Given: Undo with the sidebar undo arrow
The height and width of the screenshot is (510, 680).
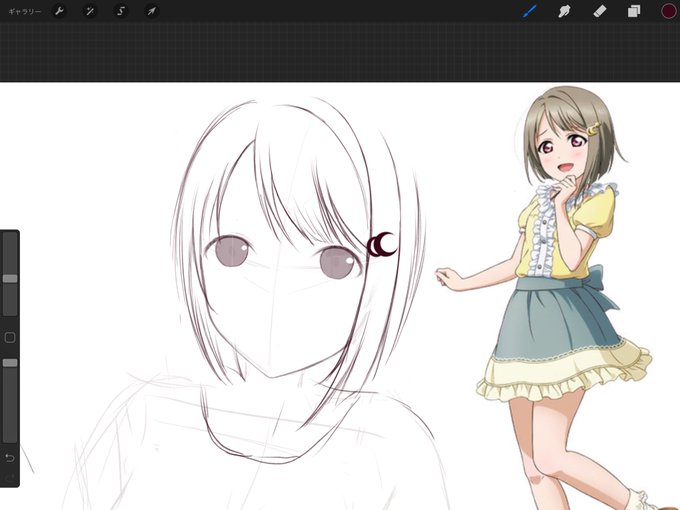Looking at the screenshot, I should point(10,458).
